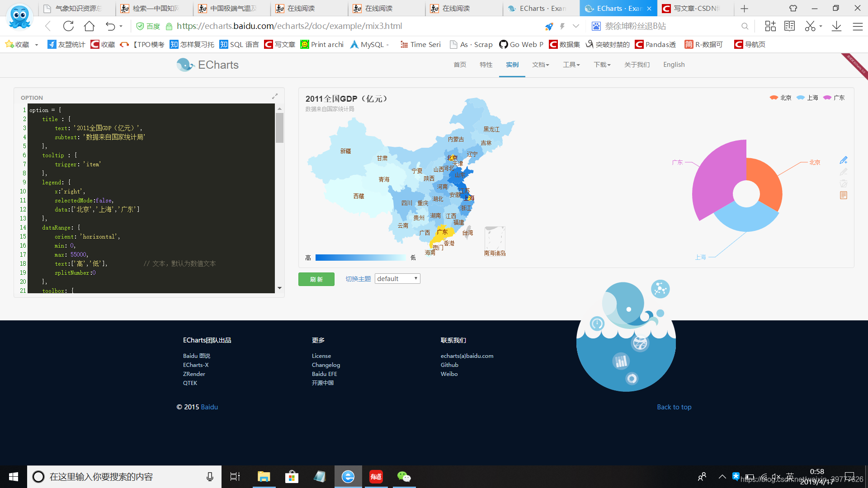The image size is (868, 488).
Task: Click the green 刷新 button
Action: tap(316, 279)
